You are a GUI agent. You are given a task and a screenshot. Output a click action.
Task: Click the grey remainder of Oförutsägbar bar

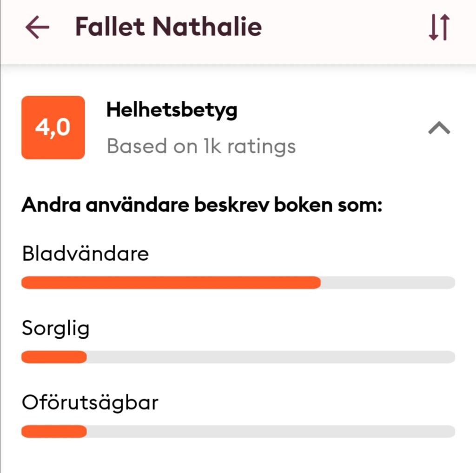point(270,431)
